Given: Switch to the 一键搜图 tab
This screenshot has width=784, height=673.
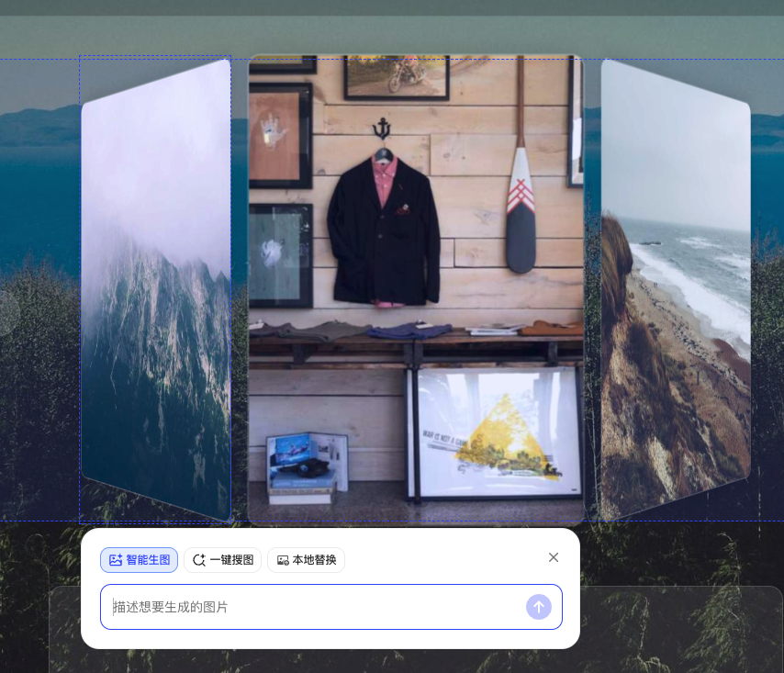Looking at the screenshot, I should (x=222, y=560).
